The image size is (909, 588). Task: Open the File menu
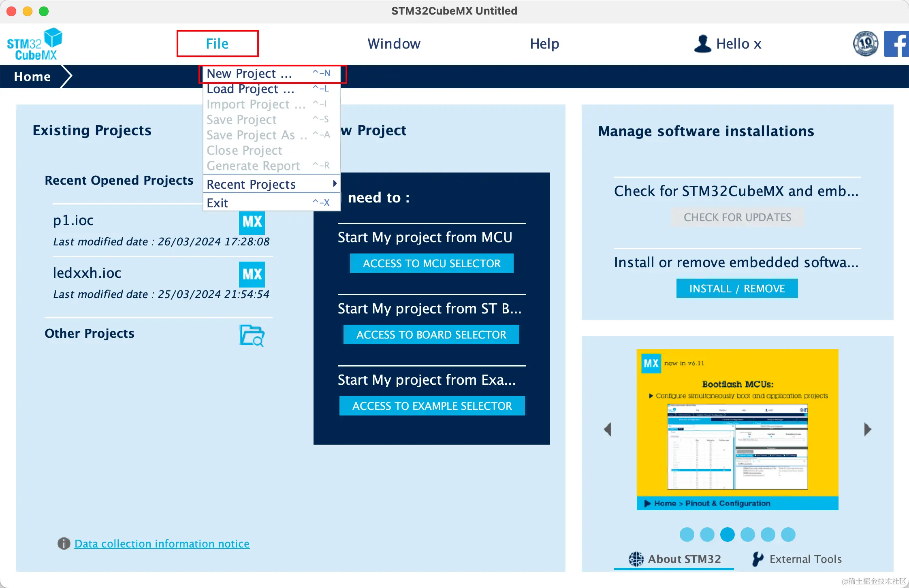(218, 44)
